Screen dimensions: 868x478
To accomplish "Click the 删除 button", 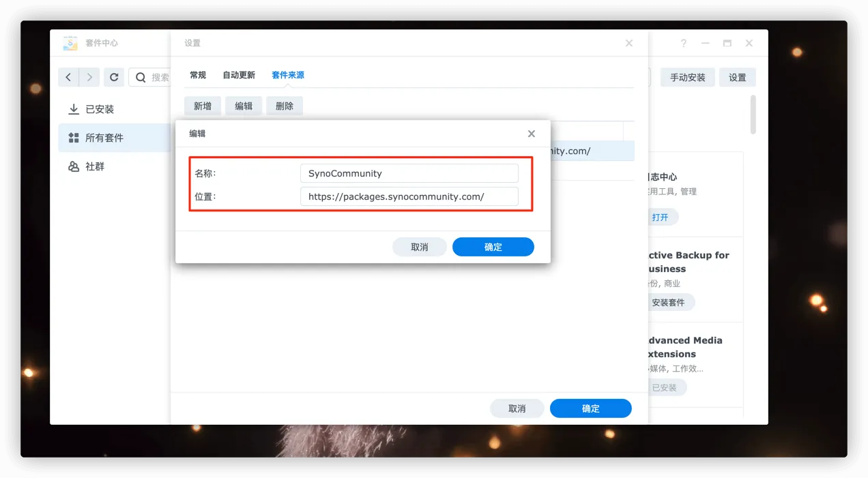I will pos(285,106).
